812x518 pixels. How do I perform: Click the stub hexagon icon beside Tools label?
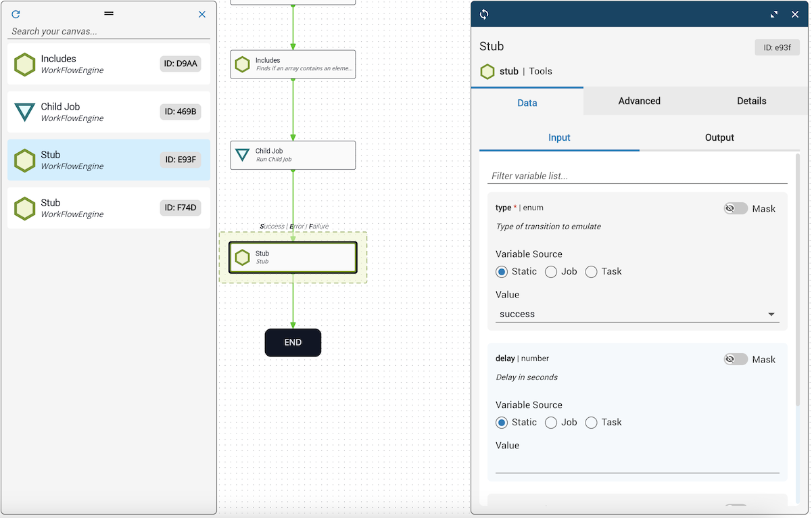point(487,72)
